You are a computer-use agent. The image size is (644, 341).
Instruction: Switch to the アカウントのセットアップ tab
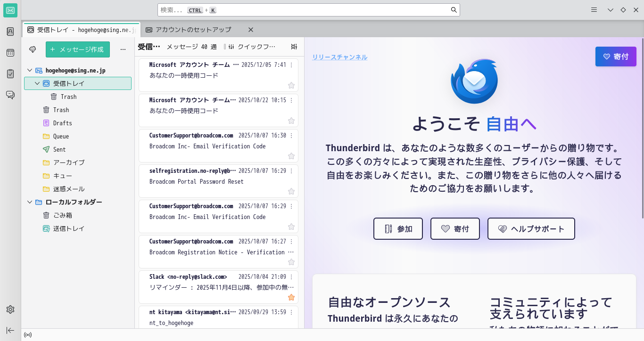(193, 30)
